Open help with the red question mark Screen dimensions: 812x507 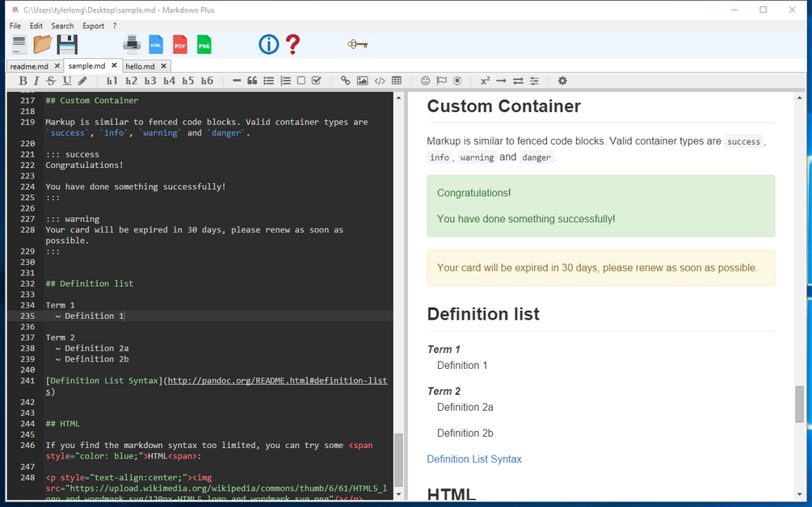click(x=292, y=44)
